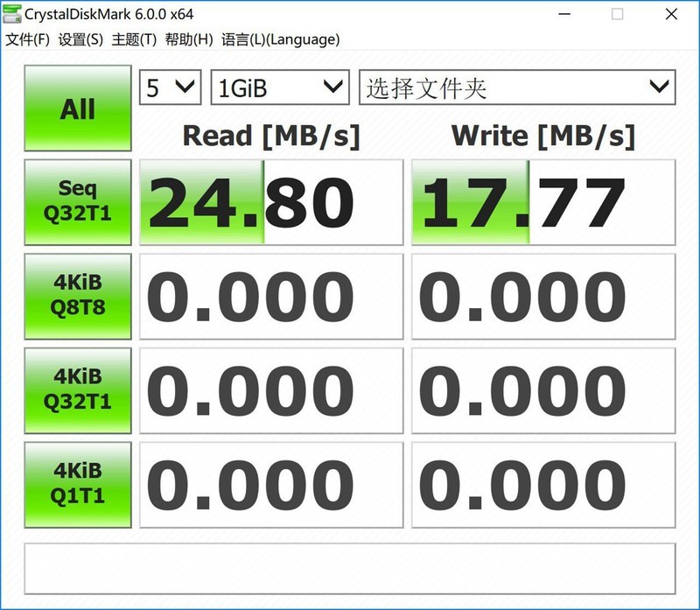Click the 4KiB Q8T8 Read result field
The width and height of the screenshot is (700, 610).
pyautogui.click(x=271, y=297)
